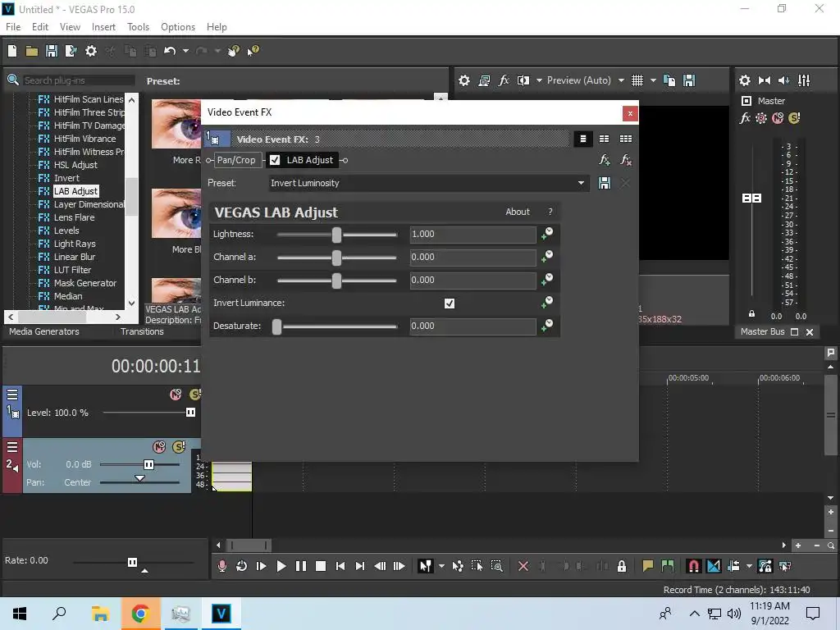Switch to Media Generators tab
840x630 pixels.
coord(44,331)
